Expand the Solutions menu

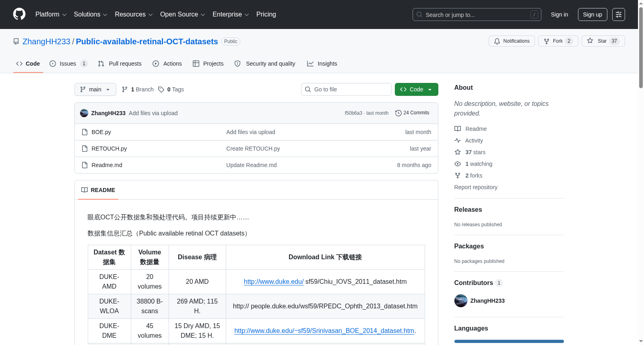pos(91,14)
